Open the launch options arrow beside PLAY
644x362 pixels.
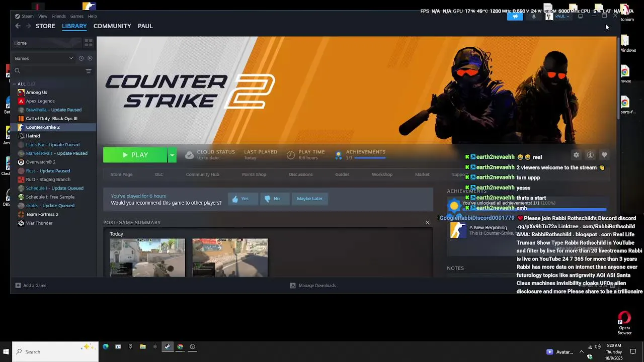point(172,155)
